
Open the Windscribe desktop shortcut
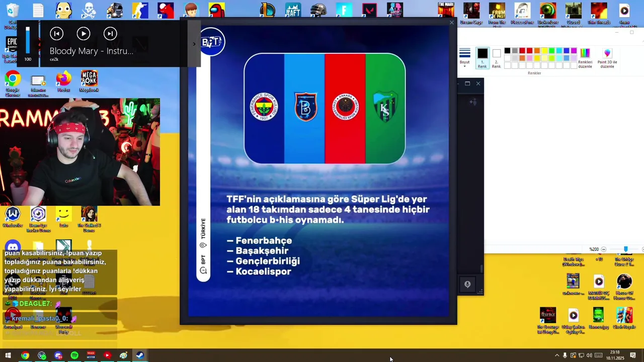[x=13, y=217]
